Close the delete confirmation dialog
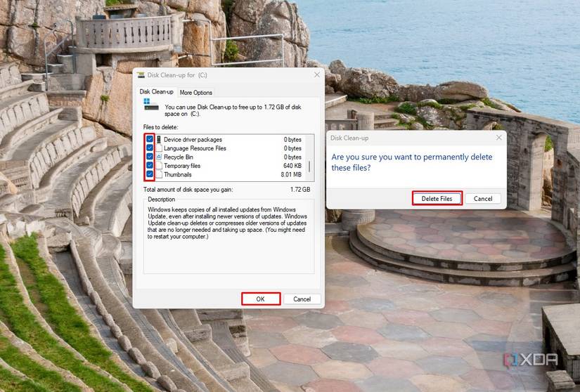Image resolution: width=580 pixels, height=392 pixels. [x=499, y=138]
